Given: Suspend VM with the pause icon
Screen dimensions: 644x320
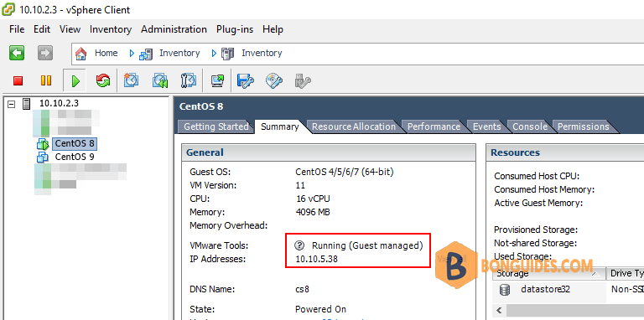Looking at the screenshot, I should pos(46,80).
